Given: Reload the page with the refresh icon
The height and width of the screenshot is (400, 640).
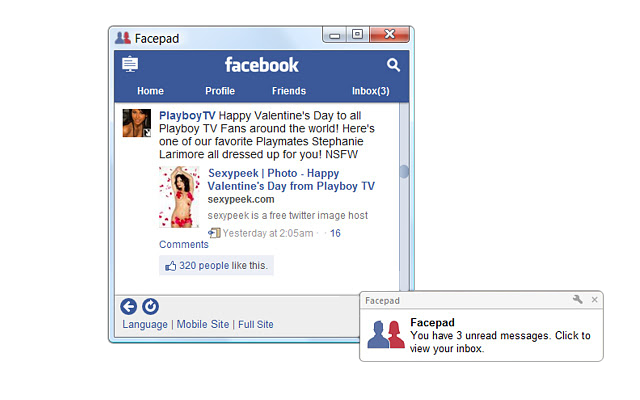Looking at the screenshot, I should (151, 307).
